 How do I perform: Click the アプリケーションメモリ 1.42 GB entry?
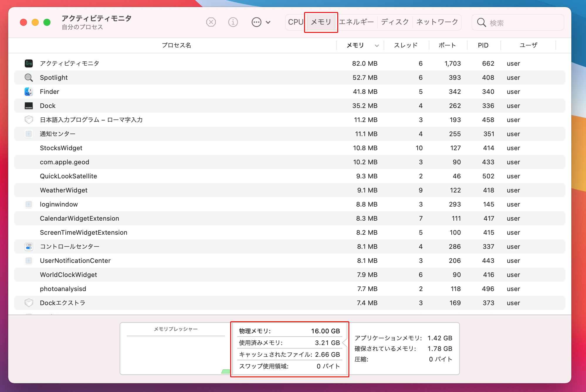(403, 338)
